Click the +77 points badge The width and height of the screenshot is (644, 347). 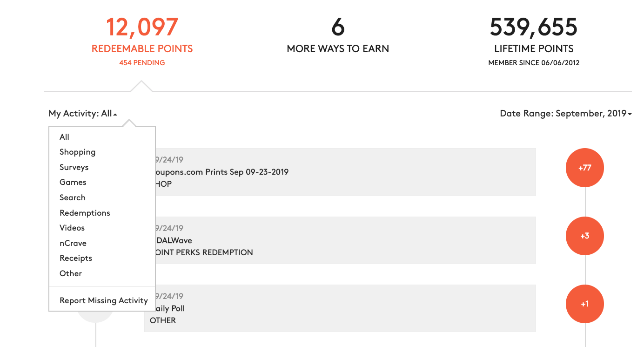click(584, 168)
